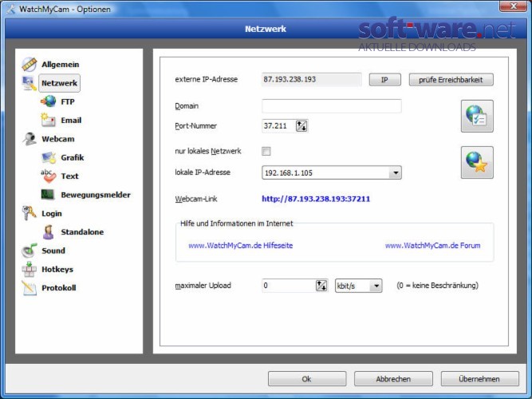This screenshot has width=532, height=399.
Task: Select the Netzwerk section label
Action: [x=59, y=83]
